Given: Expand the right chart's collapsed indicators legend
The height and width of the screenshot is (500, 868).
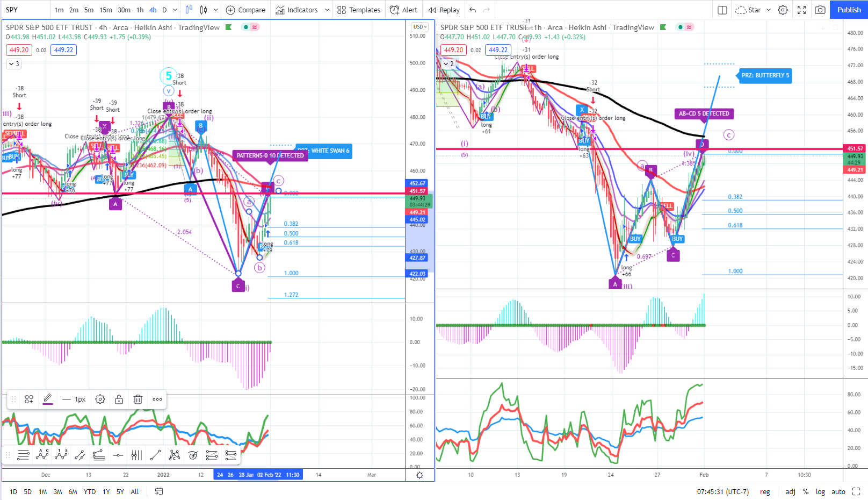Looking at the screenshot, I should (x=448, y=64).
